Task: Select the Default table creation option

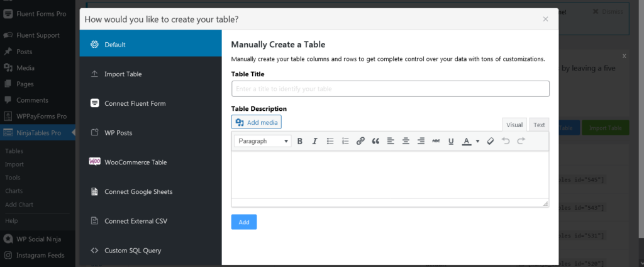Action: (151, 45)
